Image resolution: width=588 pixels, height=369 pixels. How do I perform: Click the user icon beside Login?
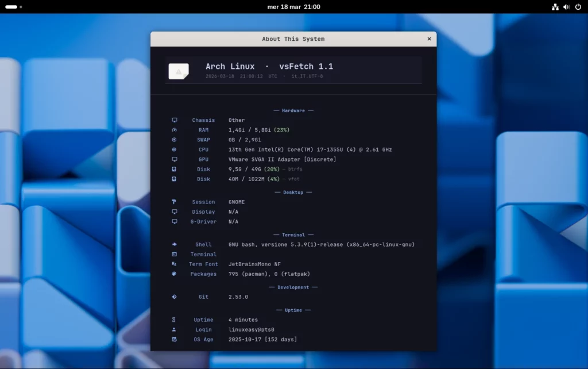point(175,329)
